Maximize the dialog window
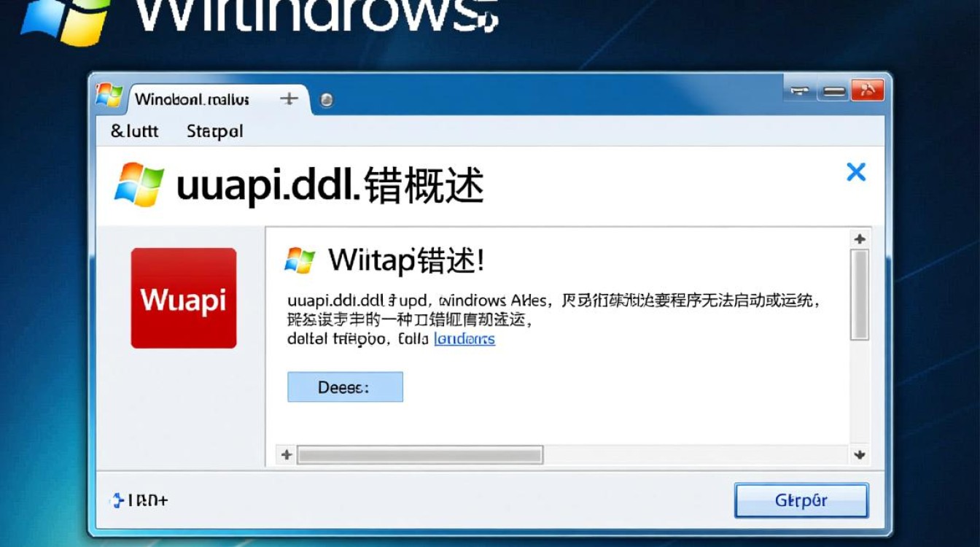Screen dimensions: 980x547 click(833, 91)
